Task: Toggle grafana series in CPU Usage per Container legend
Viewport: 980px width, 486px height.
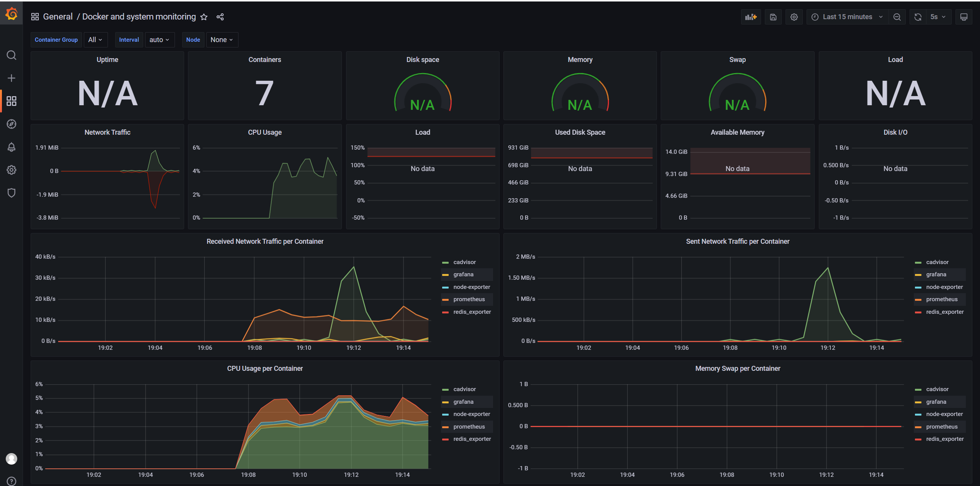Action: click(x=463, y=402)
